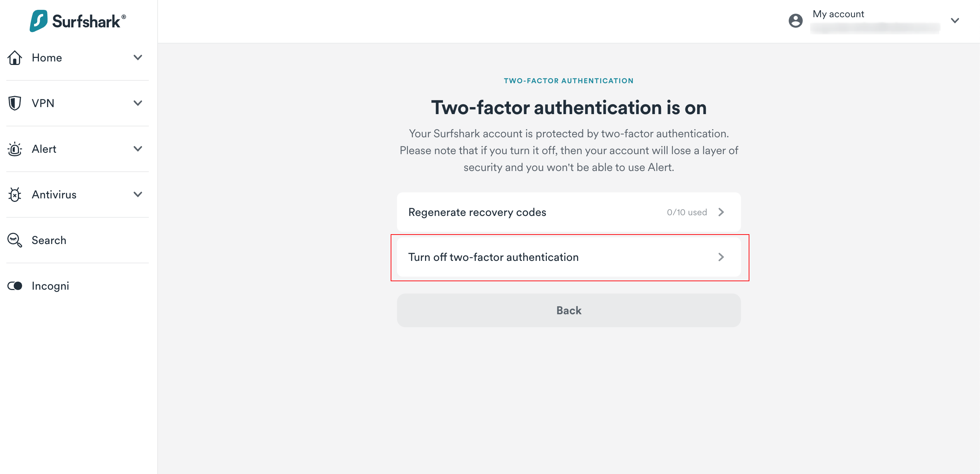Click the My account label
The width and height of the screenshot is (980, 474).
point(838,14)
